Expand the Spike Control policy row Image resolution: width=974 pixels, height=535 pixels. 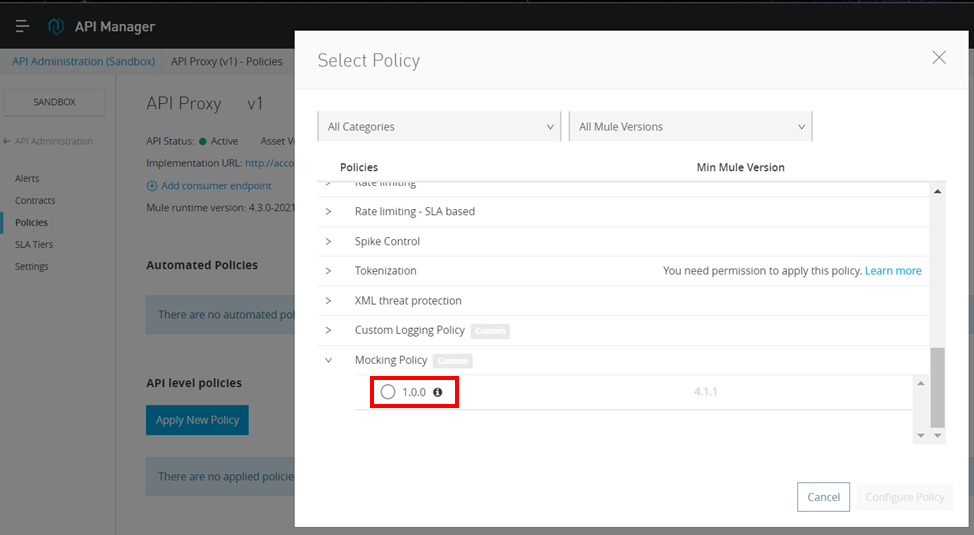pyautogui.click(x=328, y=242)
